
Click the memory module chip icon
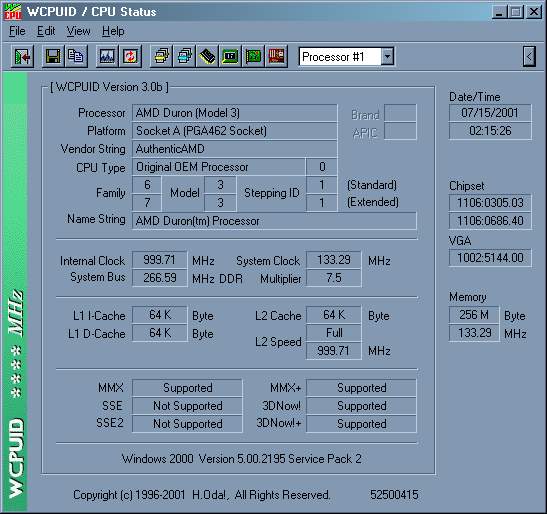[x=208, y=56]
